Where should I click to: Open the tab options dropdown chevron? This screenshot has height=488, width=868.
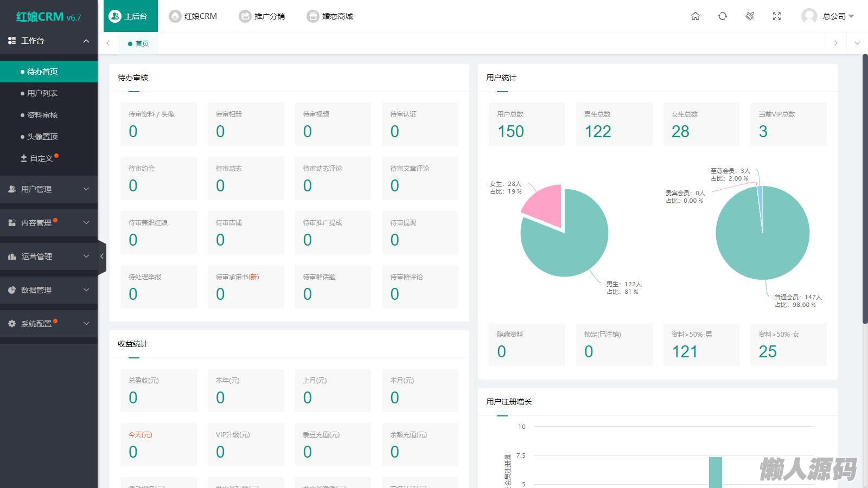(x=857, y=43)
